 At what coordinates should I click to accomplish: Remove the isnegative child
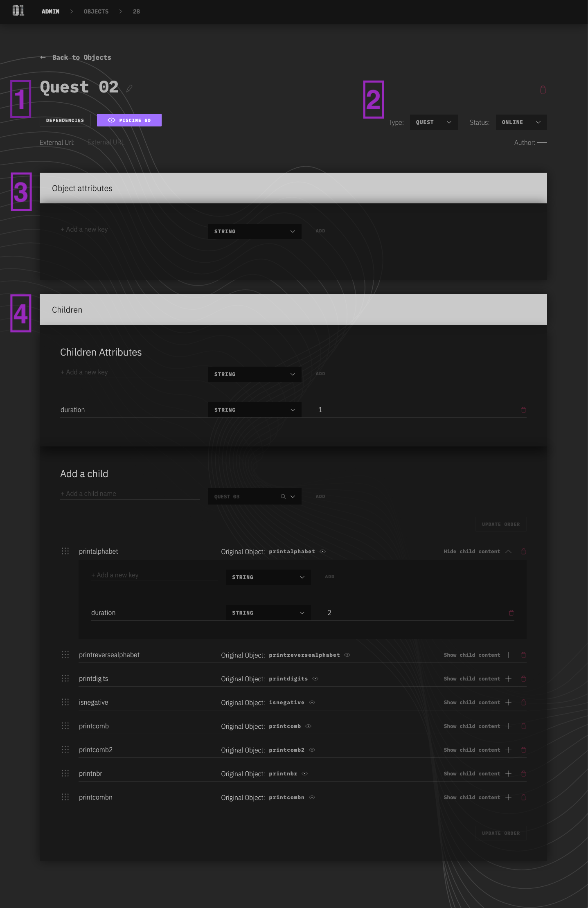click(x=523, y=702)
